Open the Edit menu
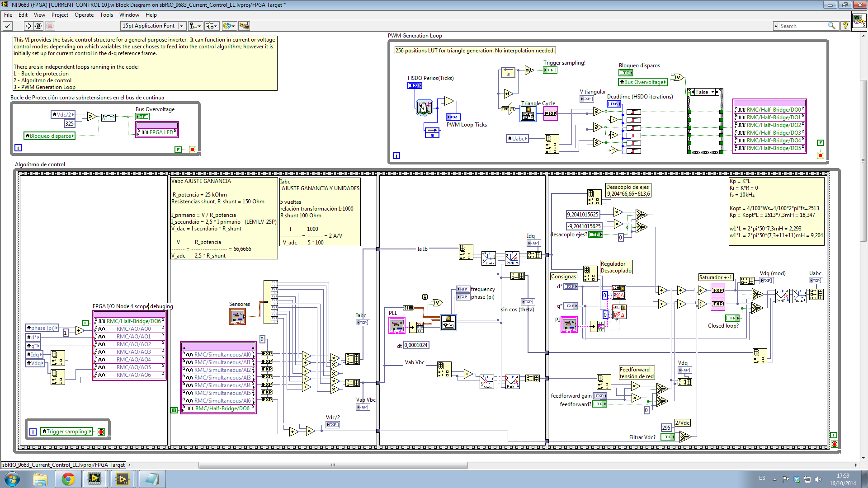This screenshot has width=868, height=488. (23, 15)
